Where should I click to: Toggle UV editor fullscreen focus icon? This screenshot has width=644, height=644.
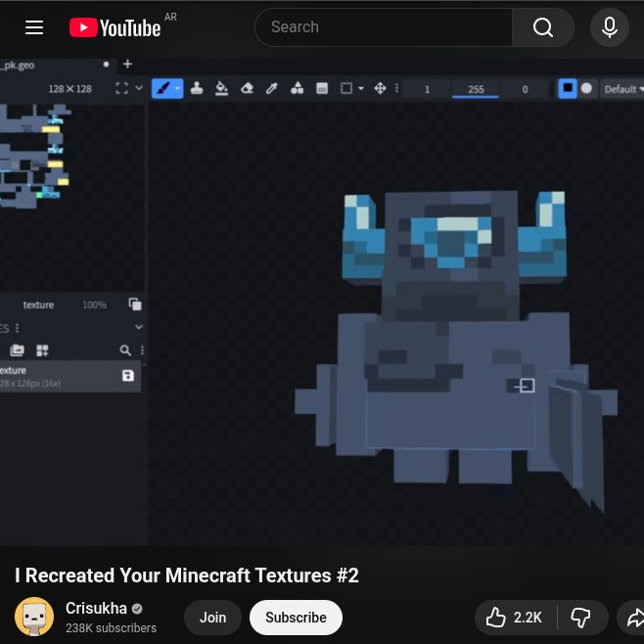pyautogui.click(x=121, y=88)
